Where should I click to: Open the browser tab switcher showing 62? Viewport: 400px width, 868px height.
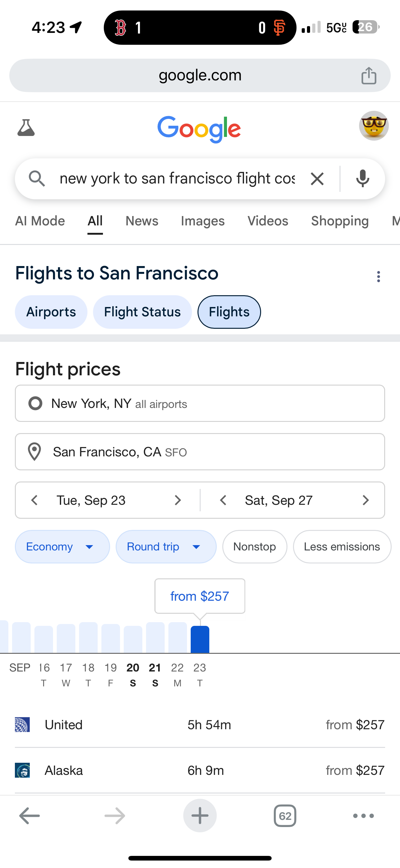[x=285, y=816]
